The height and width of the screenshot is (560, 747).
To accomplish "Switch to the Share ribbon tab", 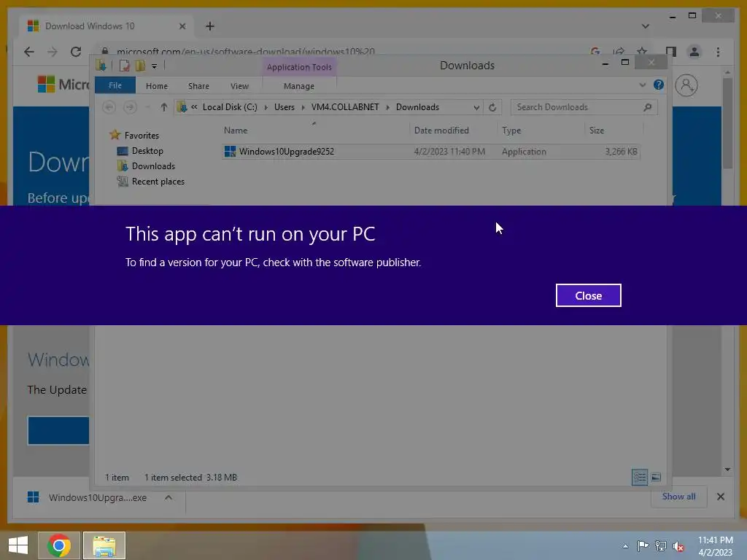I will click(x=198, y=86).
